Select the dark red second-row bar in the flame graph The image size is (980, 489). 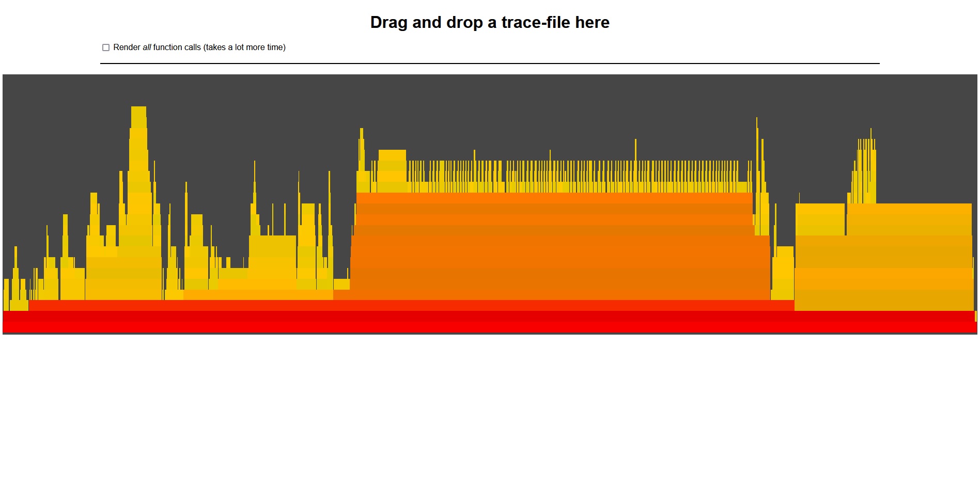(x=490, y=316)
